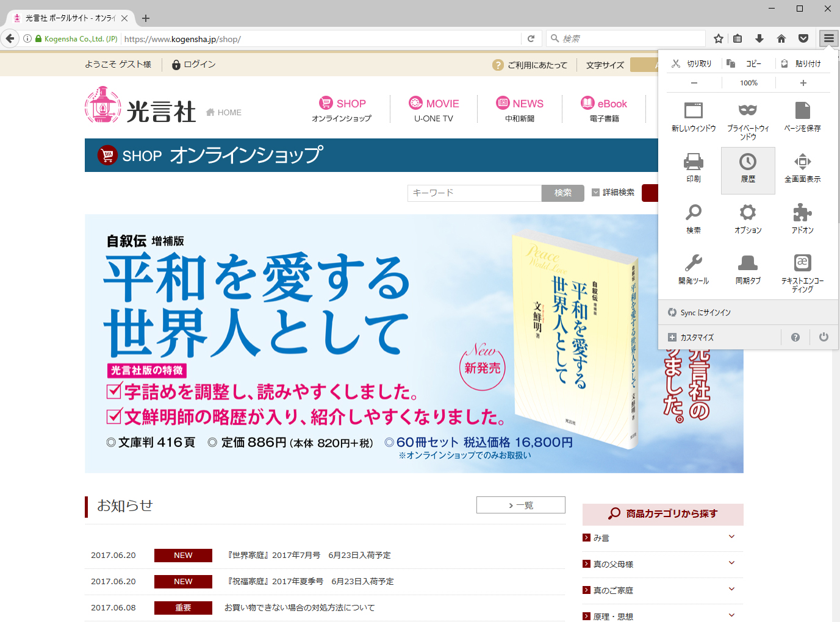Click the 平和を愛する世界人として banner
The image size is (840, 622).
(414, 343)
